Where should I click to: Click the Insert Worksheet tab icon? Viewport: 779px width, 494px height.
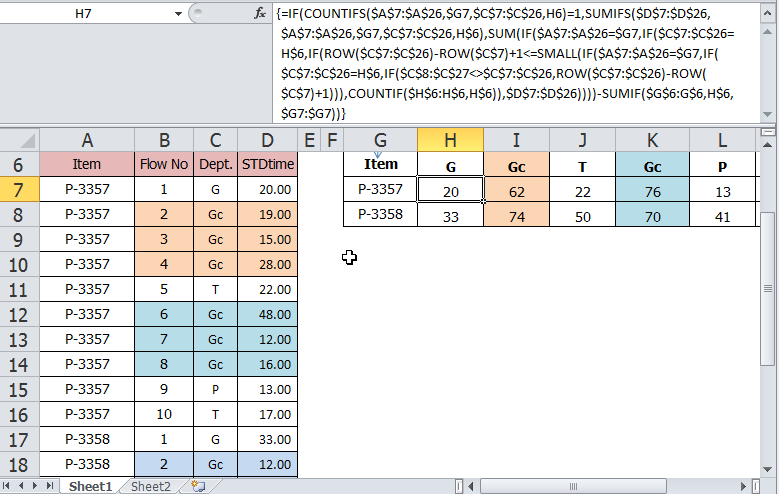click(198, 486)
